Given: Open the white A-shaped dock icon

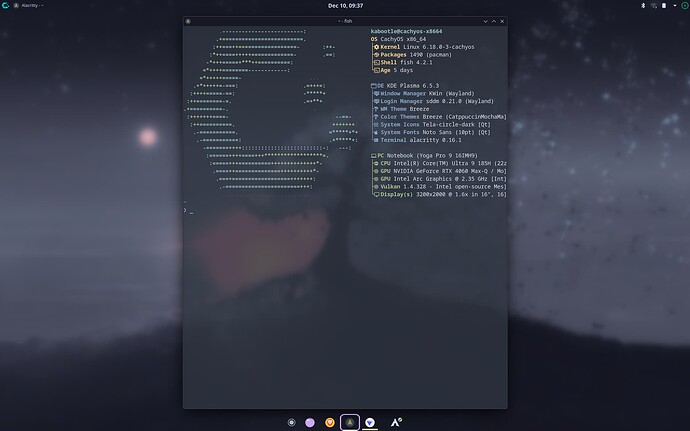Looking at the screenshot, I should 396,423.
